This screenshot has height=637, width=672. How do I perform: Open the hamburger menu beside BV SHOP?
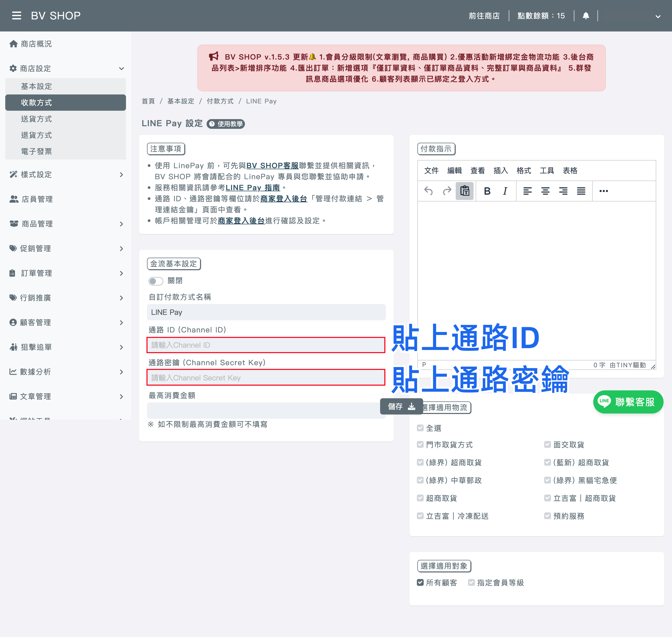(16, 16)
